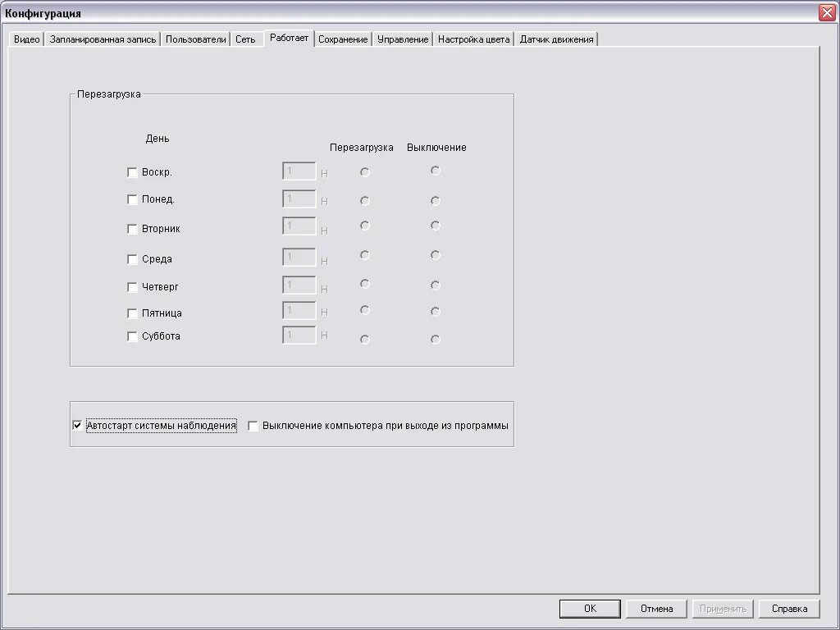Click the День column header text

click(x=157, y=139)
